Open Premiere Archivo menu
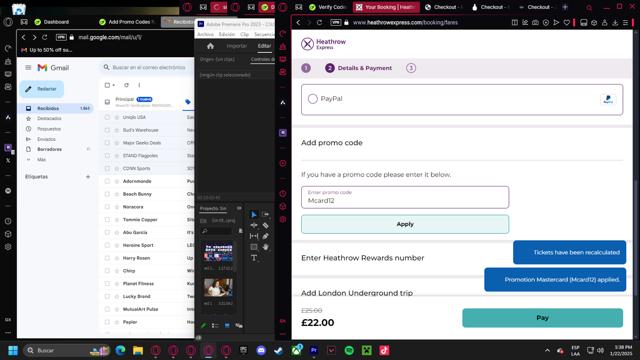Screen dimensions: 640x360 (206, 34)
